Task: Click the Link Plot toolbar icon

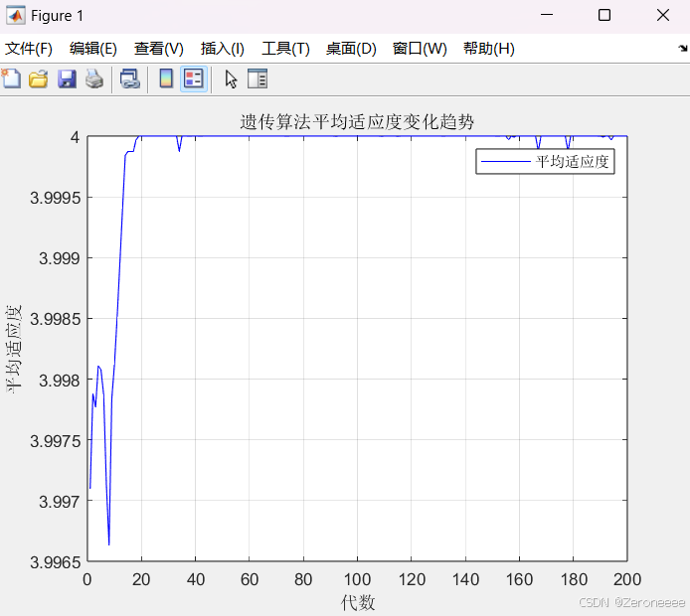Action: pos(130,79)
